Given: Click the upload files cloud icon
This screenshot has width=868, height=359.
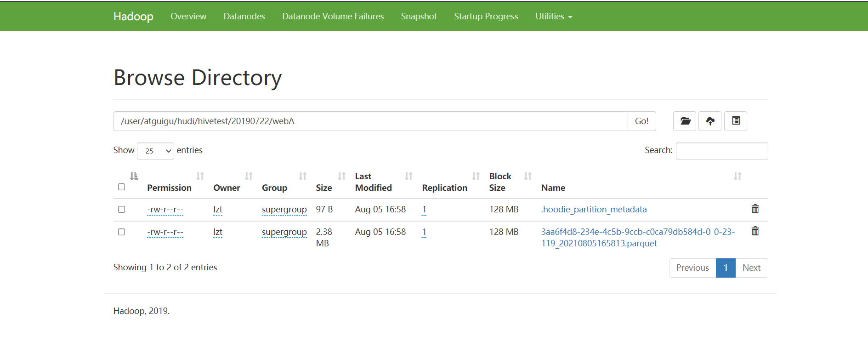Looking at the screenshot, I should [710, 121].
